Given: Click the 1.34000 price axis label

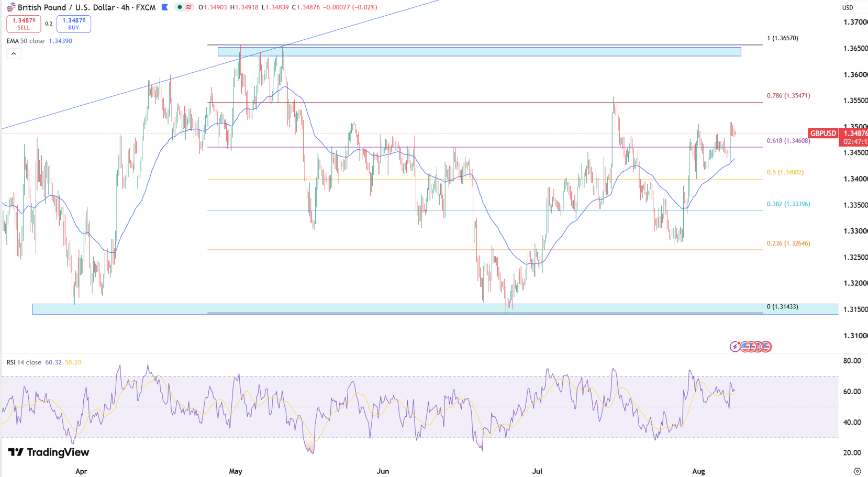Looking at the screenshot, I should (x=855, y=179).
